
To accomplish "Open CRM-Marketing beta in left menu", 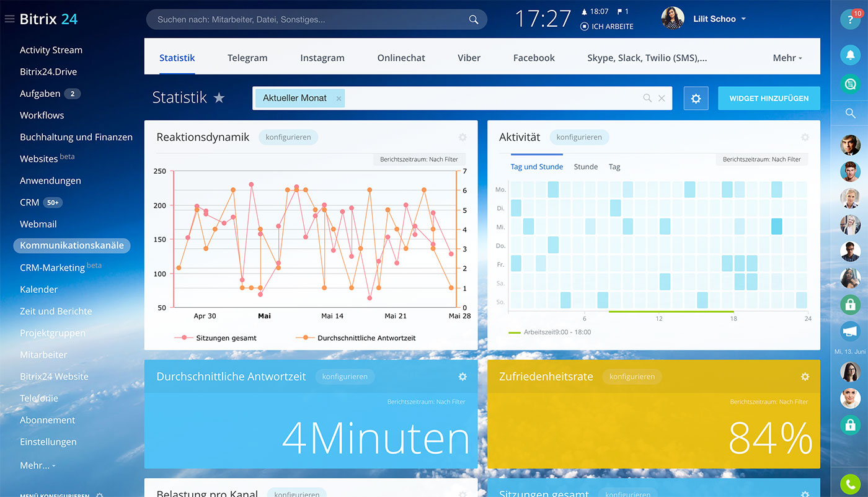I will point(61,267).
